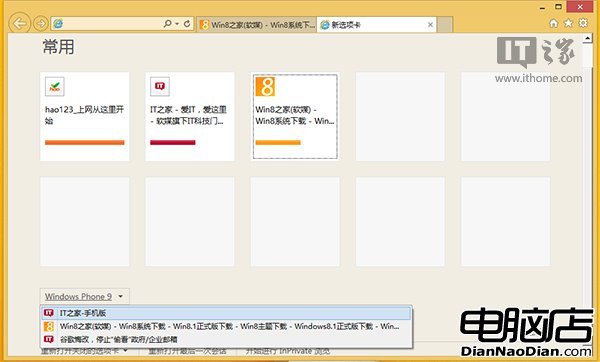
Task: Maximize the browser window
Action: (x=559, y=7)
